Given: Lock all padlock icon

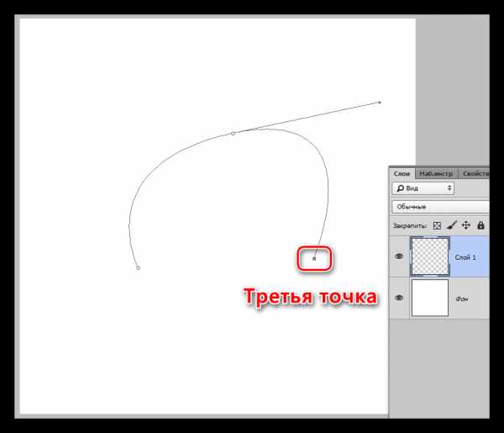Looking at the screenshot, I should coord(480,225).
